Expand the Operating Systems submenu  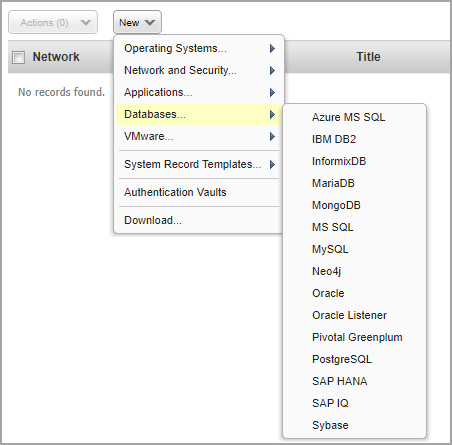click(x=199, y=48)
